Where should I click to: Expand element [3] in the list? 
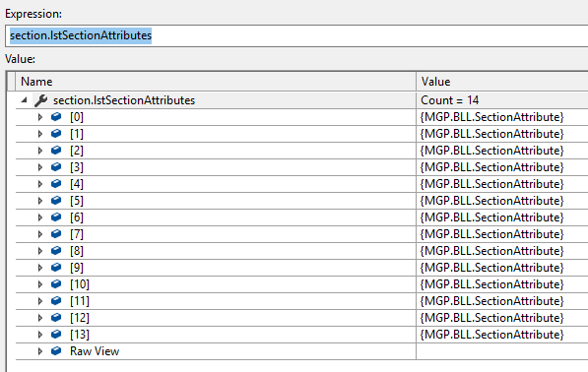coord(40,167)
